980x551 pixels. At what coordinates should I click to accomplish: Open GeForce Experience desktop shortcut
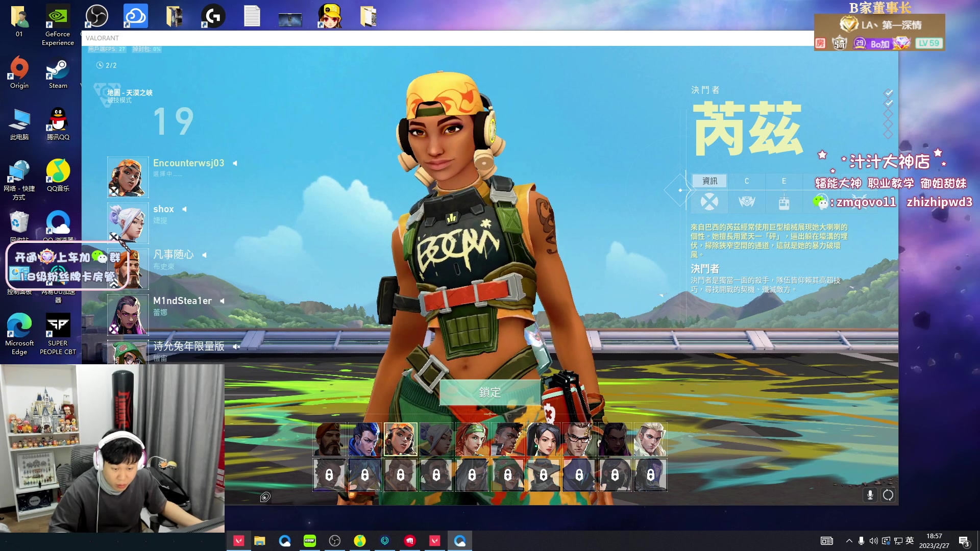[58, 24]
